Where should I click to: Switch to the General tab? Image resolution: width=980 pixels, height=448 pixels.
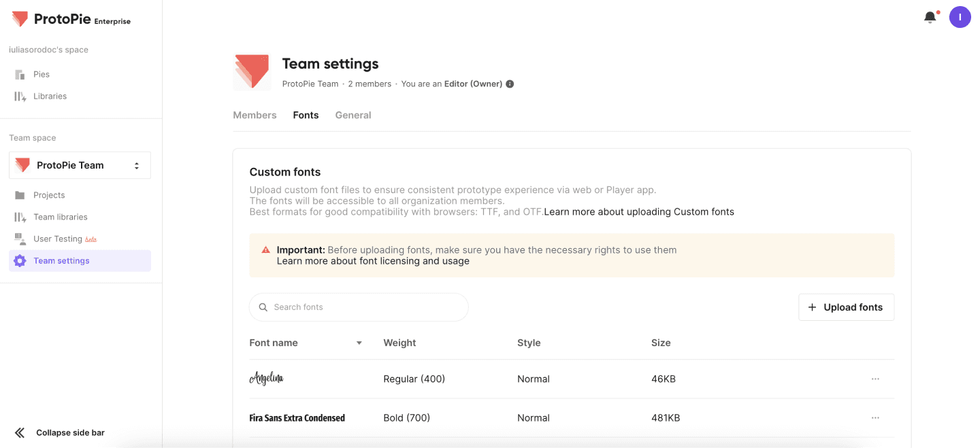click(353, 115)
